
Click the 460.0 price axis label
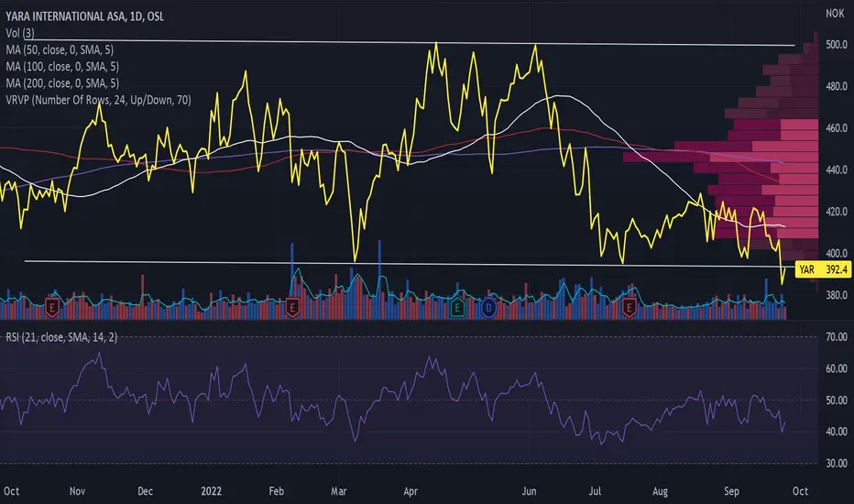837,128
